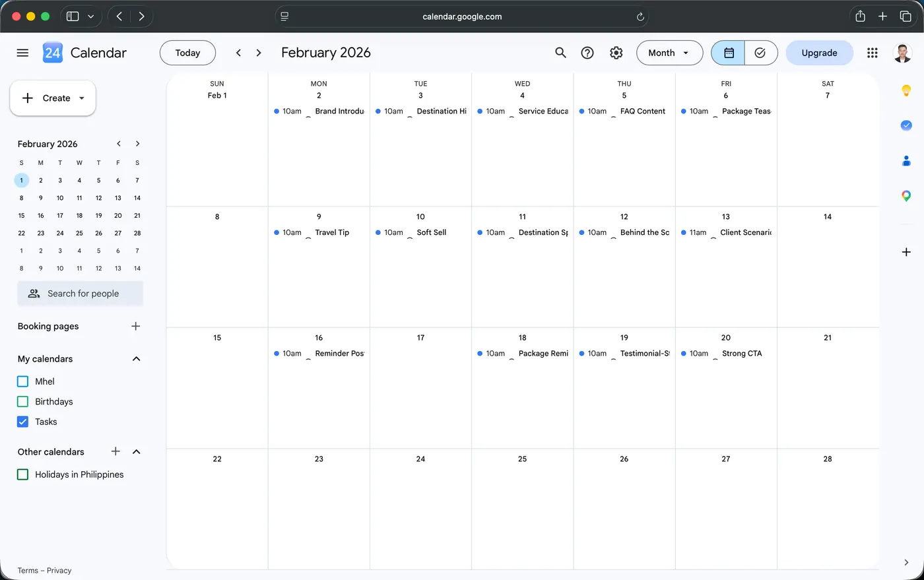Open the Google apps grid
The image size is (924, 580).
[873, 53]
